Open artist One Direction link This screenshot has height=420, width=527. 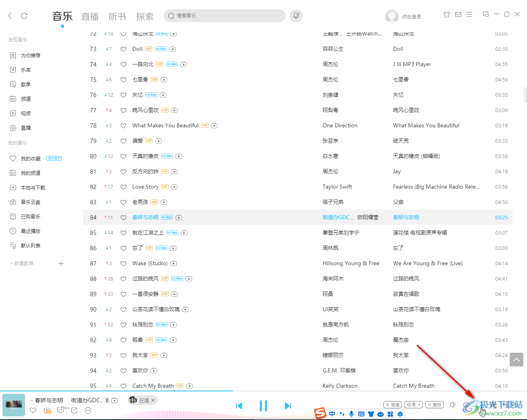(340, 125)
